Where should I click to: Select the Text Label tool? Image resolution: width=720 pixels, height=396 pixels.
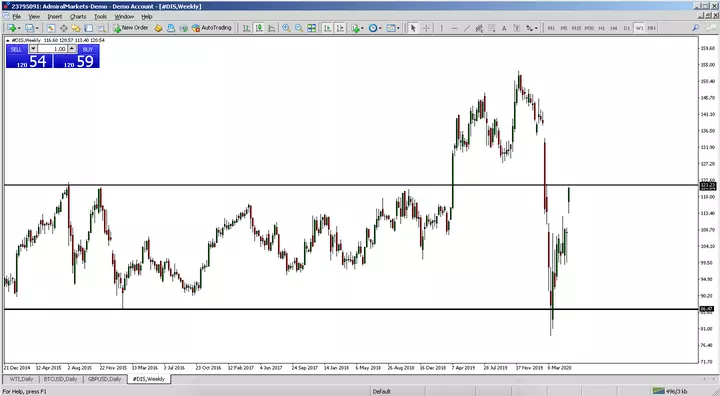[516, 28]
